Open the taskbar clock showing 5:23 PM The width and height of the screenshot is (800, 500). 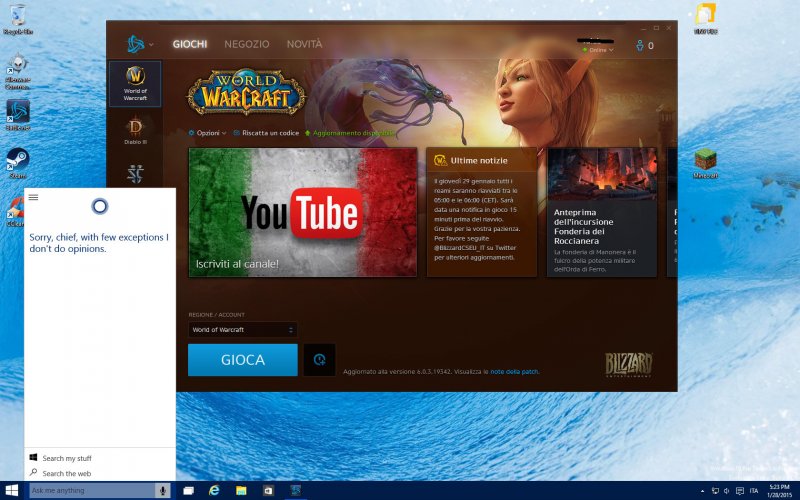tap(779, 491)
